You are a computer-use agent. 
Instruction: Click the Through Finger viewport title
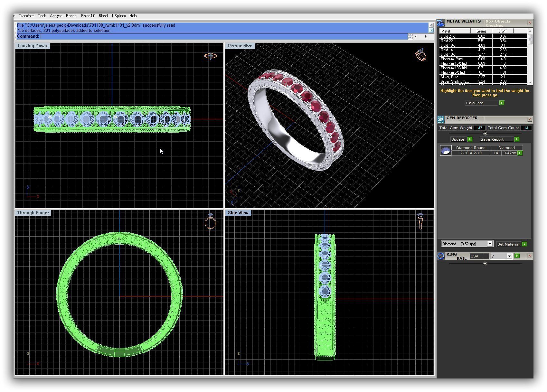(x=33, y=213)
